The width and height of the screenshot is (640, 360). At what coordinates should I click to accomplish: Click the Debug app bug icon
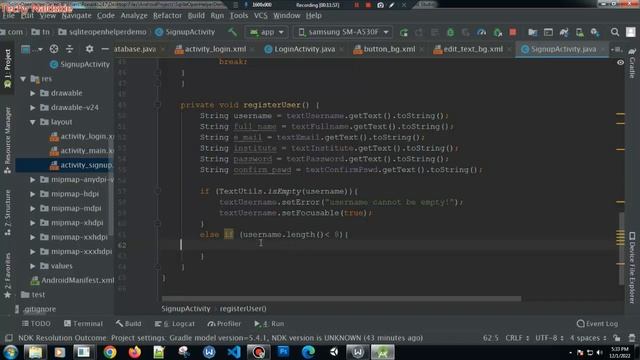[x=450, y=32]
